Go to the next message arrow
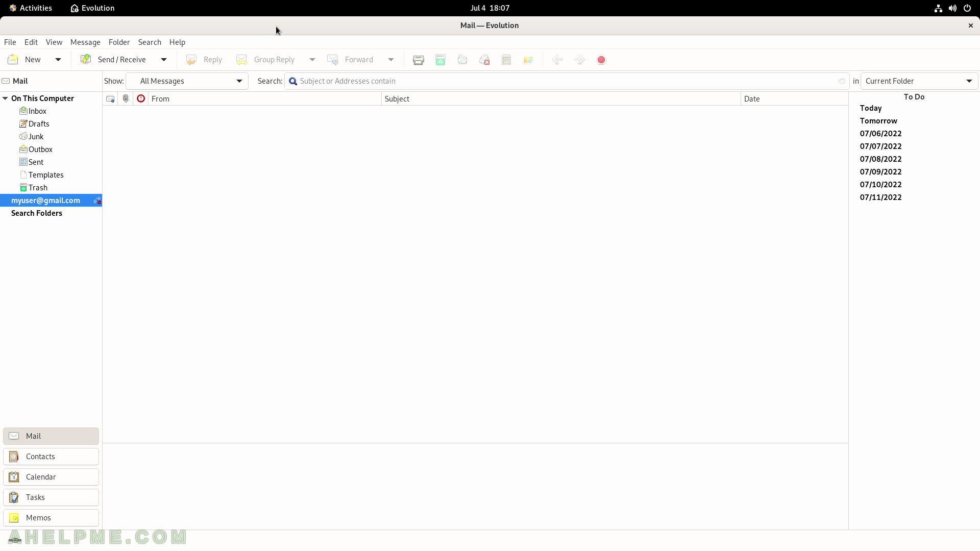The image size is (980, 551). click(579, 60)
